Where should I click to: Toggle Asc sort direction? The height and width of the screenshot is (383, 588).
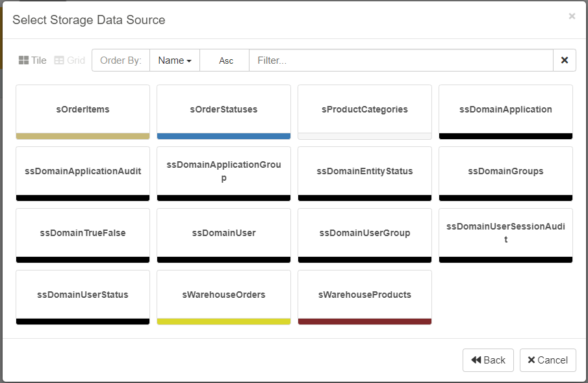coord(225,60)
